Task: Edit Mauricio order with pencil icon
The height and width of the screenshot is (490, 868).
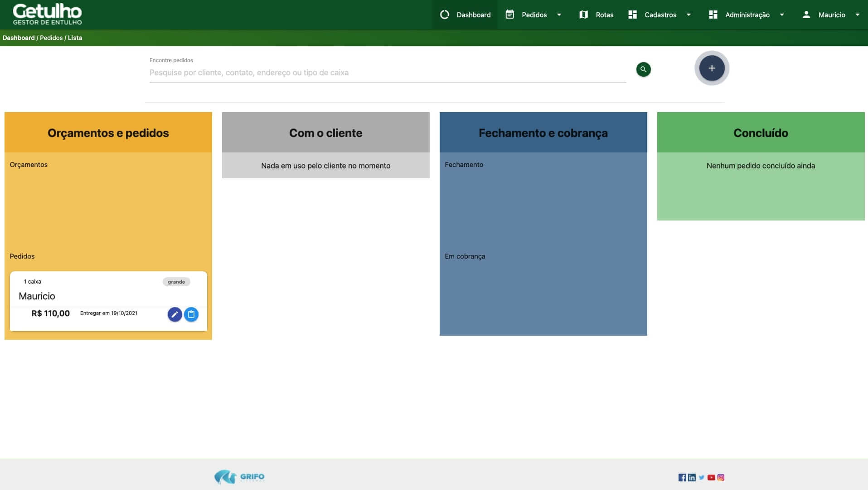Action: [175, 314]
